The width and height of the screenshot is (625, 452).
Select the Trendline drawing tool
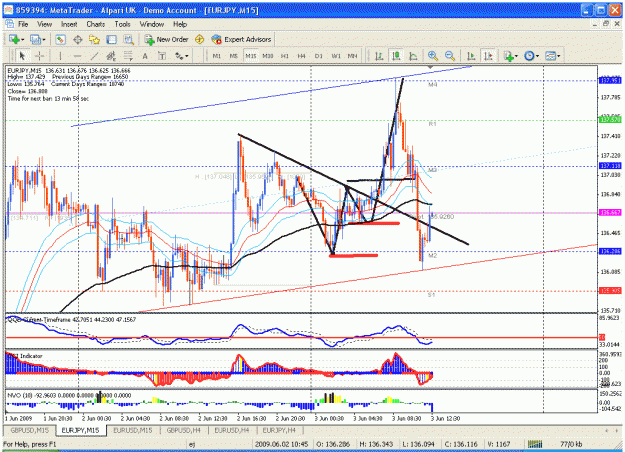pos(94,56)
